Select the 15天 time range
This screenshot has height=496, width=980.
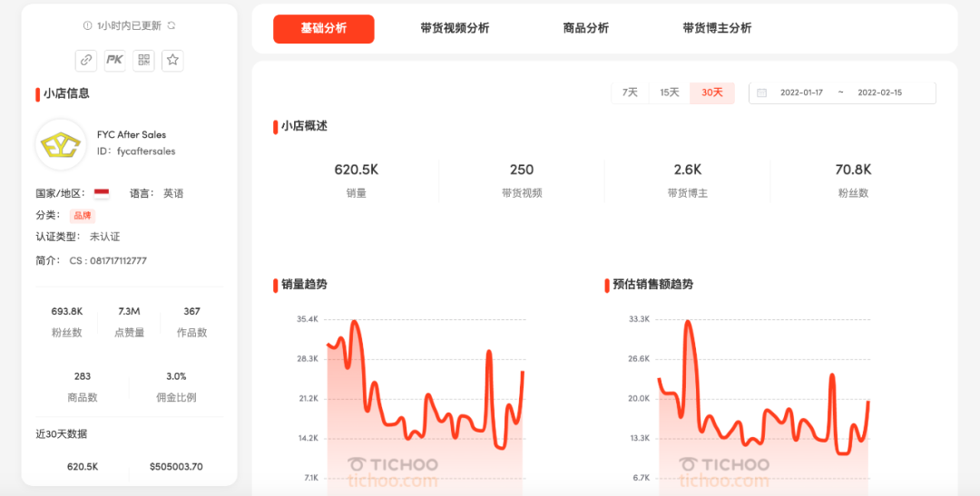pyautogui.click(x=670, y=92)
